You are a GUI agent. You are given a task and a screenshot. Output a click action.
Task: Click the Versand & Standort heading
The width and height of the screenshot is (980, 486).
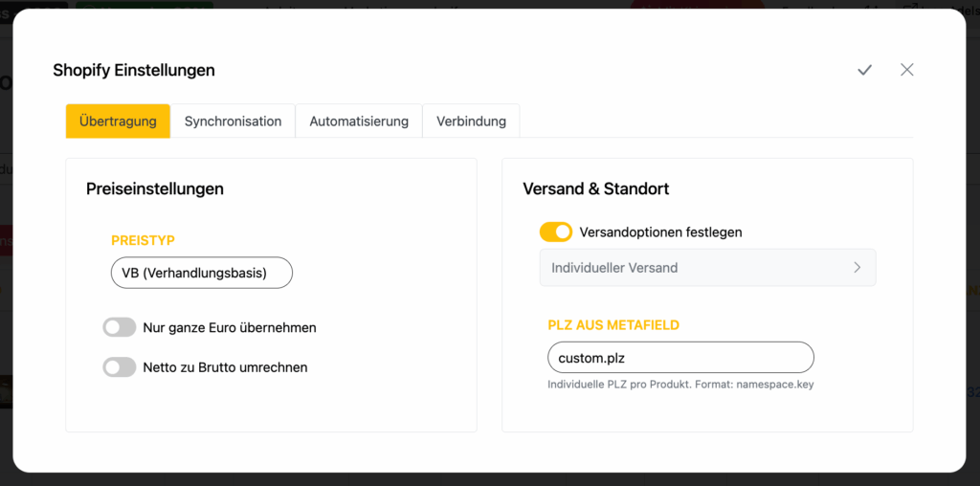595,188
